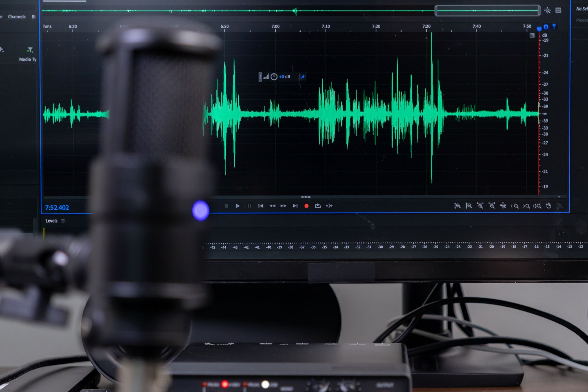The image size is (588, 392).
Task: Open the Levels panel menu
Action: point(62,221)
